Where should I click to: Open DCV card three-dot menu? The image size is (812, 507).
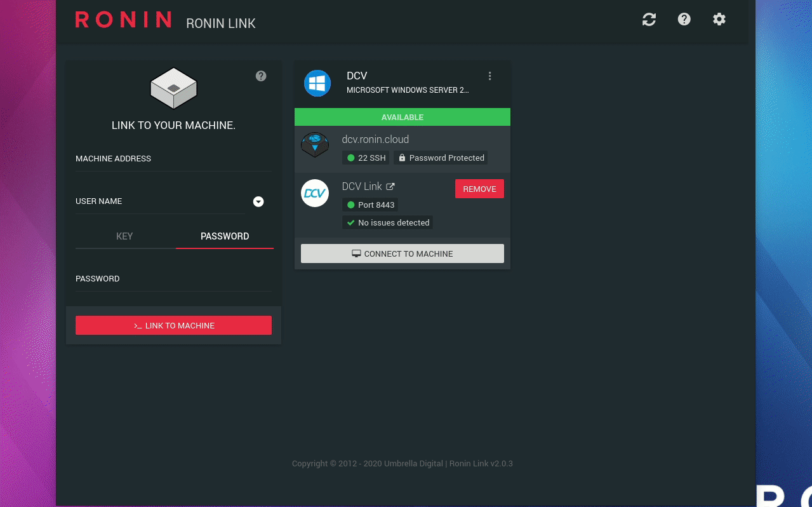(489, 76)
